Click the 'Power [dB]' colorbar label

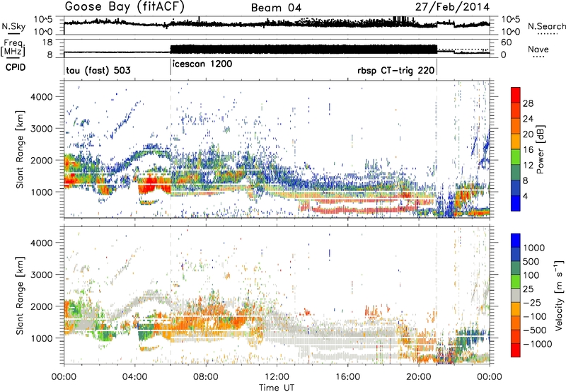(540, 149)
